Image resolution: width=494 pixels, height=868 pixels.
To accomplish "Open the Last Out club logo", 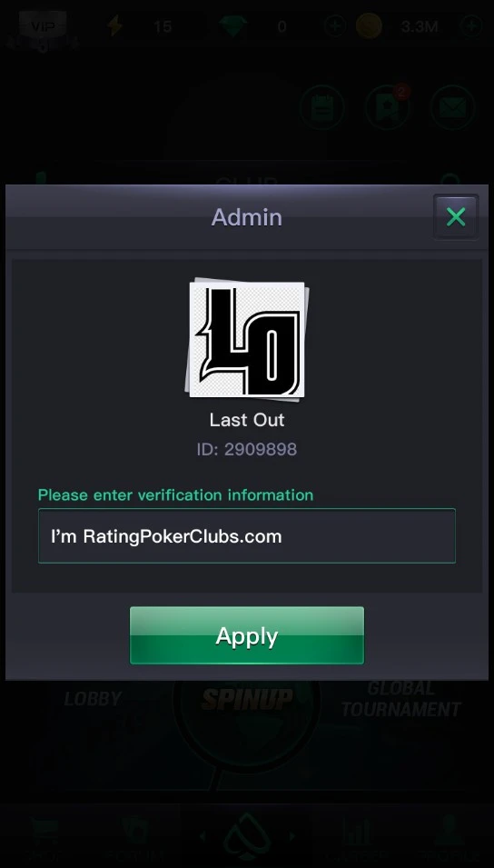I will [247, 339].
